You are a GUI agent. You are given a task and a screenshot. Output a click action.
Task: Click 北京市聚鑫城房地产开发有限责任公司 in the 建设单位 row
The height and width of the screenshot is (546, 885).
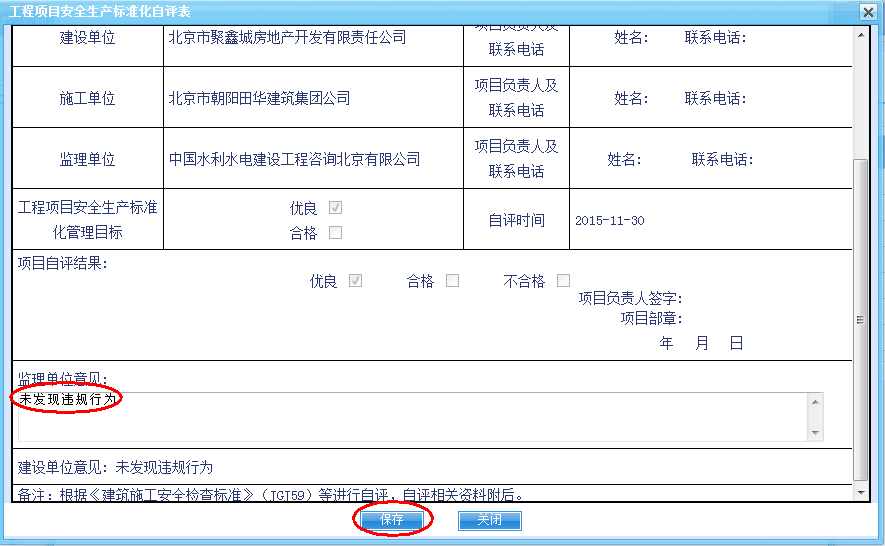(x=288, y=37)
